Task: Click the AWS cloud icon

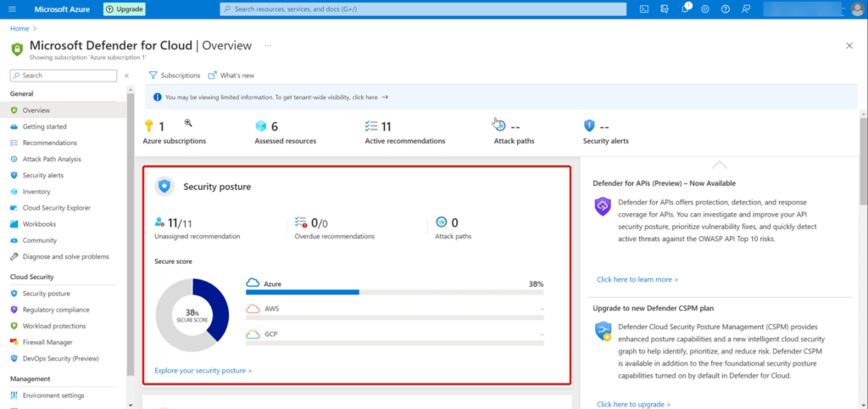Action: coord(253,309)
